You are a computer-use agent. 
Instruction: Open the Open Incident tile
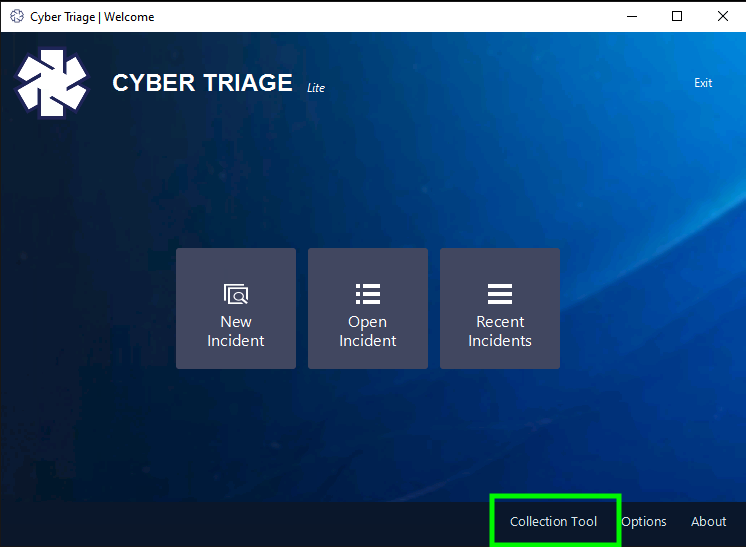[x=368, y=308]
